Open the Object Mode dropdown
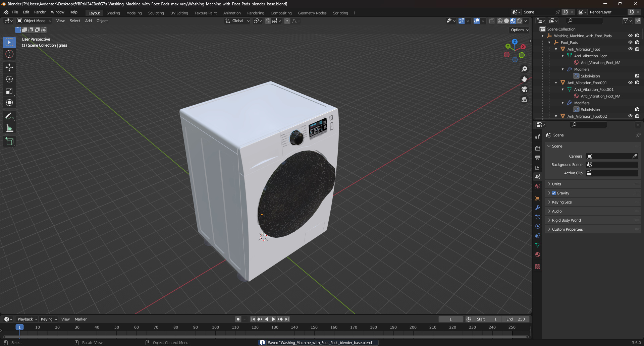The image size is (644, 346). pos(34,21)
